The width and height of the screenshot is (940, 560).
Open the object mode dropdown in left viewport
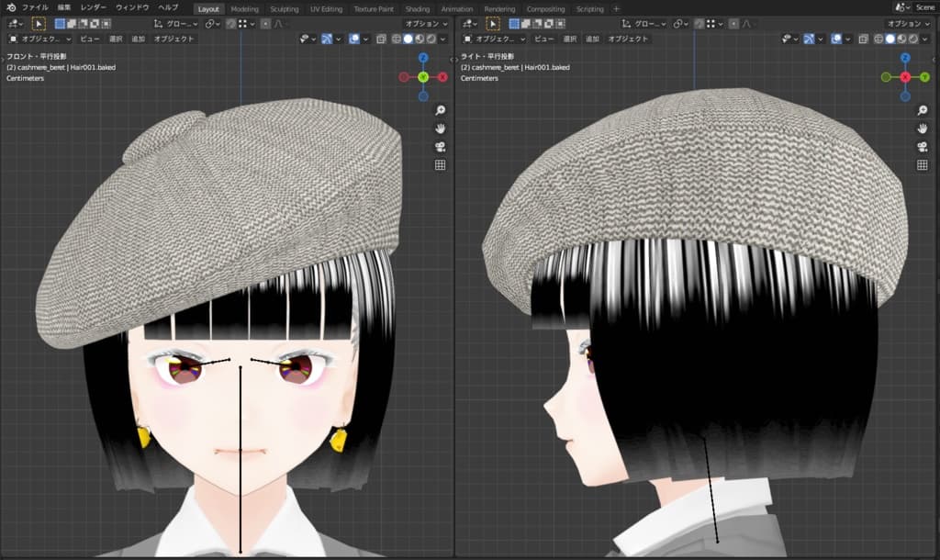(x=40, y=39)
